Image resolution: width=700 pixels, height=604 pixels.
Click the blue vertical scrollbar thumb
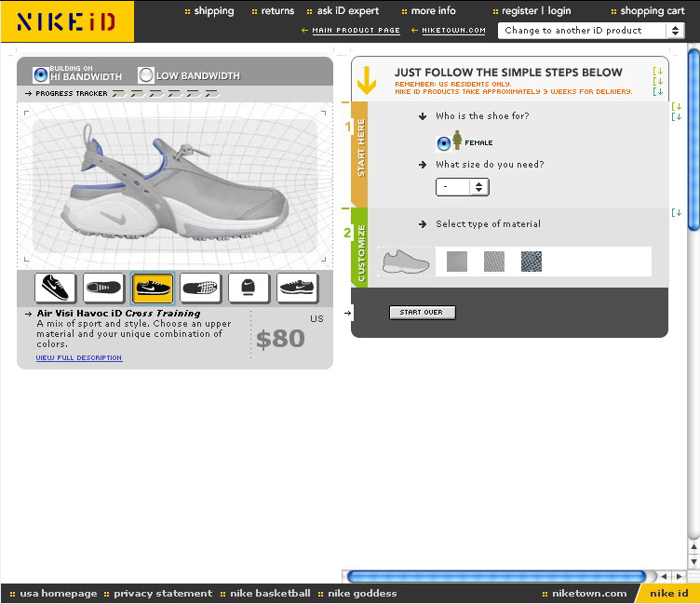pos(693,140)
